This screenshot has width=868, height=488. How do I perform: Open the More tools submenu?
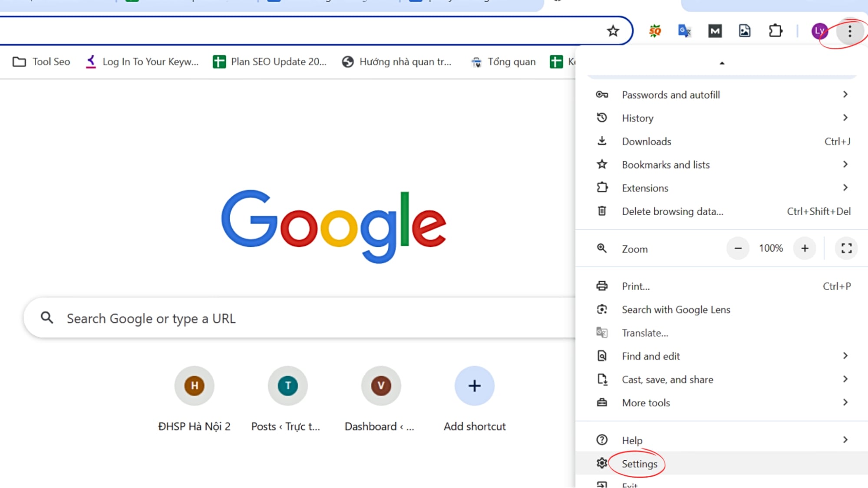tap(646, 402)
